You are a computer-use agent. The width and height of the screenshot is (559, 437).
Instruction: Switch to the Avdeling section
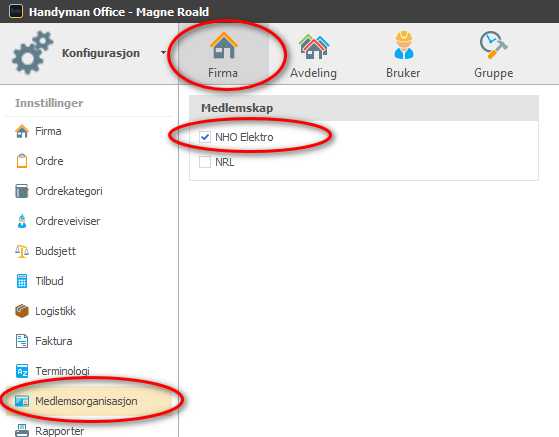pyautogui.click(x=313, y=54)
